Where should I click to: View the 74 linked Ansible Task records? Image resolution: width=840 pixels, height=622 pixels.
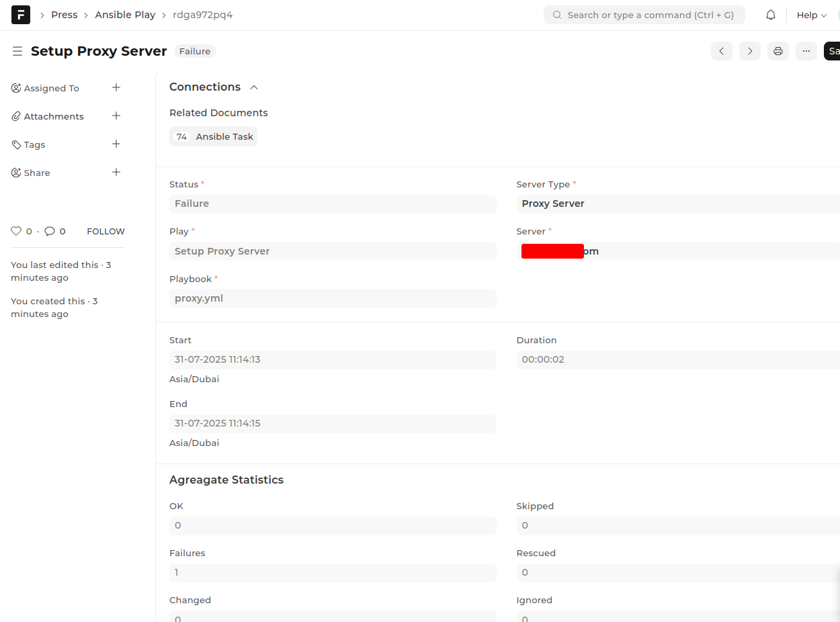(x=213, y=136)
